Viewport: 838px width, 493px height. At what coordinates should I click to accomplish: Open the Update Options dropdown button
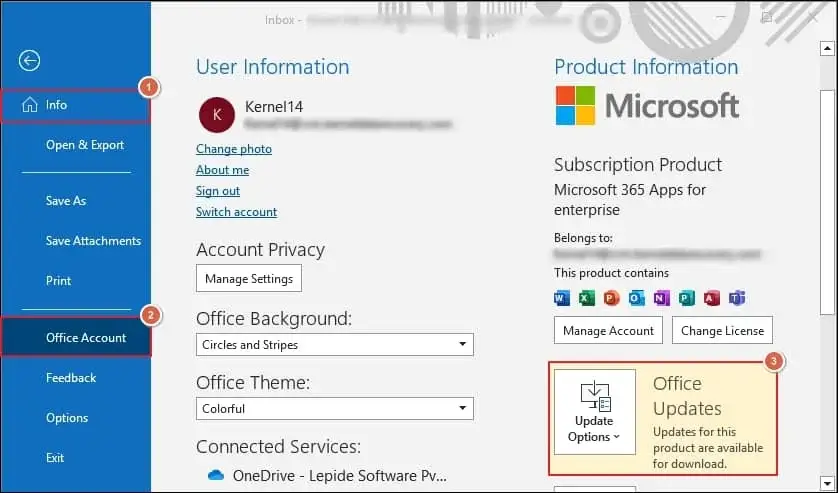pos(595,412)
